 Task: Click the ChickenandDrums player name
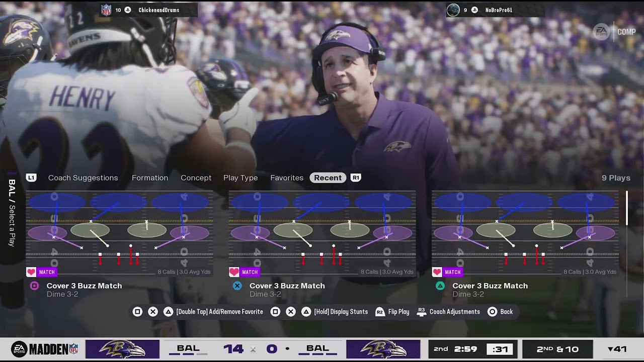click(158, 10)
